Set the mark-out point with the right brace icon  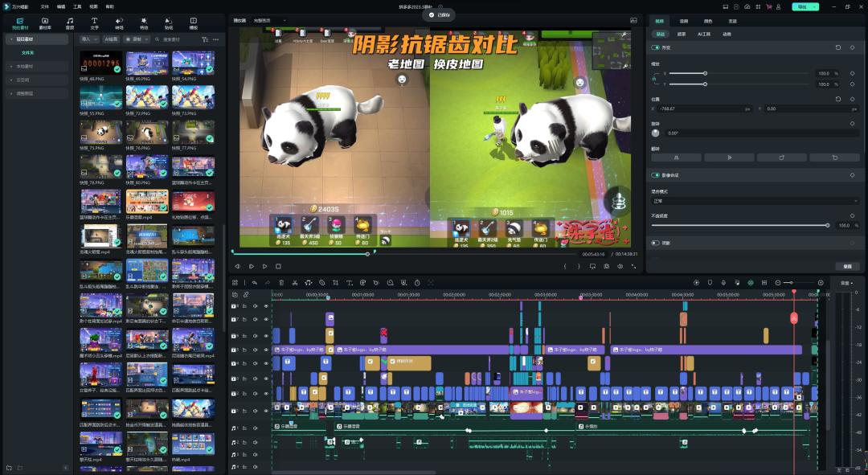pos(579,266)
